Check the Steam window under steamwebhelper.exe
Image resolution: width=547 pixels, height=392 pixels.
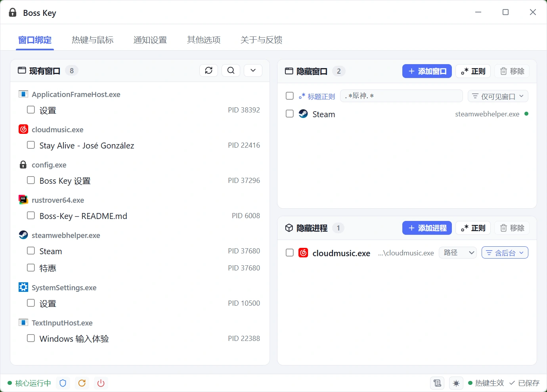(31, 251)
